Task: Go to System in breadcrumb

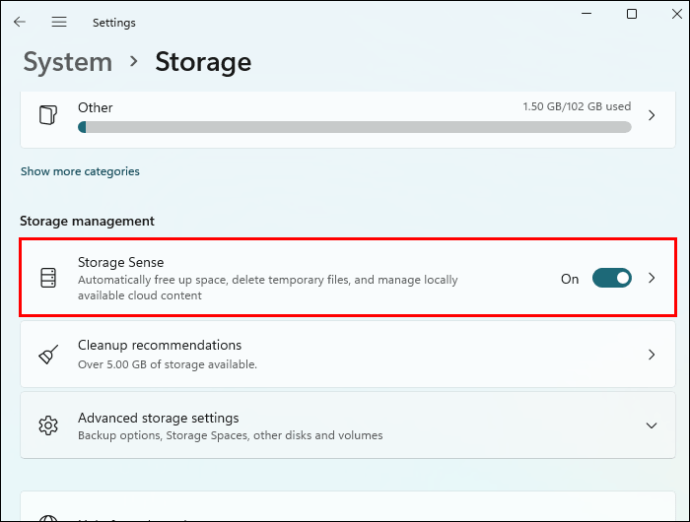Action: [x=67, y=62]
